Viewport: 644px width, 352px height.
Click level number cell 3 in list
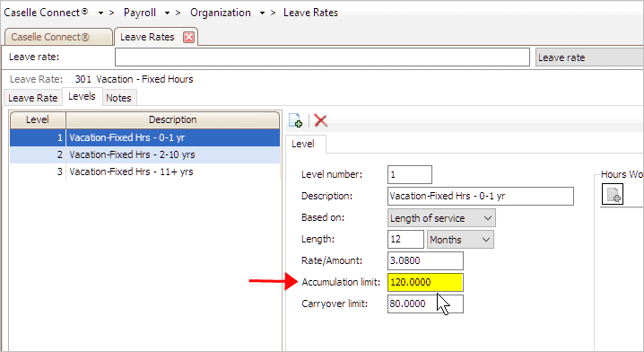tap(38, 172)
